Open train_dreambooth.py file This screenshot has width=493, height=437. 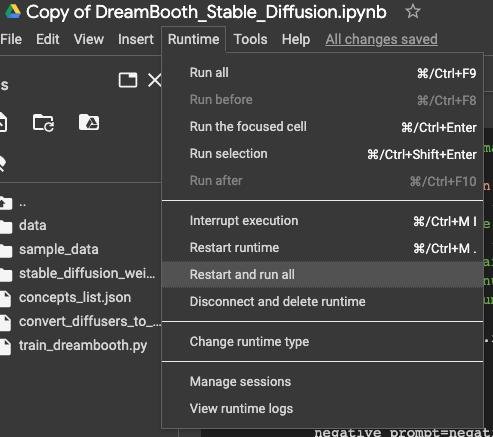83,346
